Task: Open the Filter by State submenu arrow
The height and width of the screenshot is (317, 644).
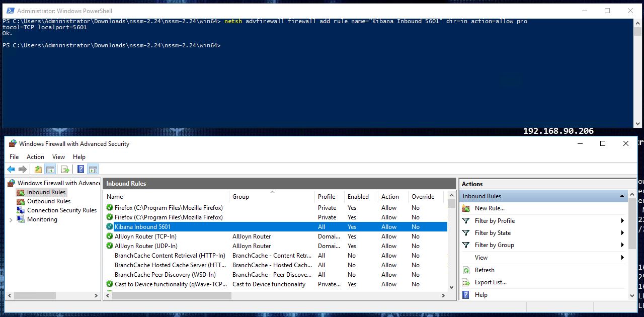Action: (623, 233)
